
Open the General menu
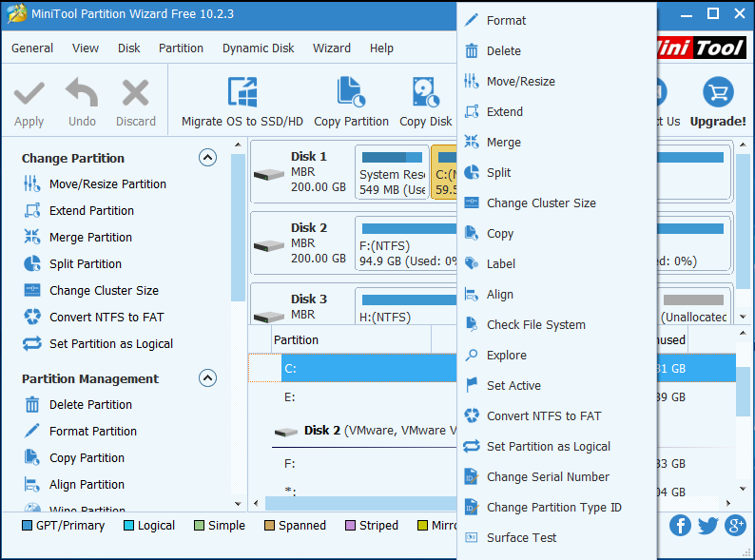tap(32, 48)
